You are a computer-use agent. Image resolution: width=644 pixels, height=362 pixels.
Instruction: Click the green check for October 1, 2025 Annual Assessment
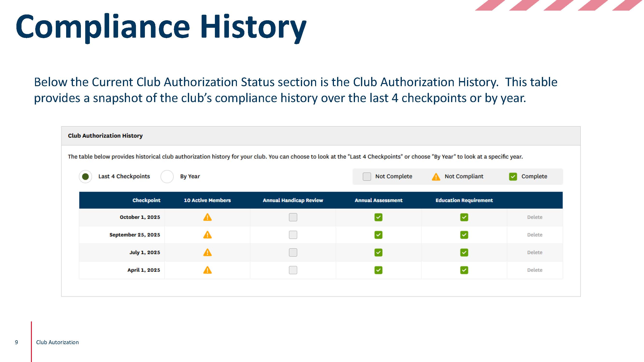(378, 217)
